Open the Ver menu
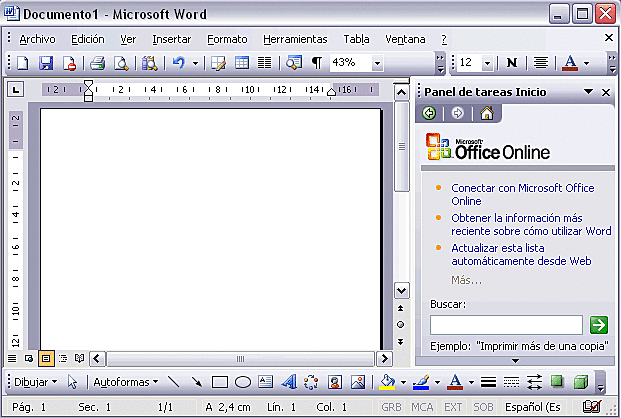 point(128,39)
